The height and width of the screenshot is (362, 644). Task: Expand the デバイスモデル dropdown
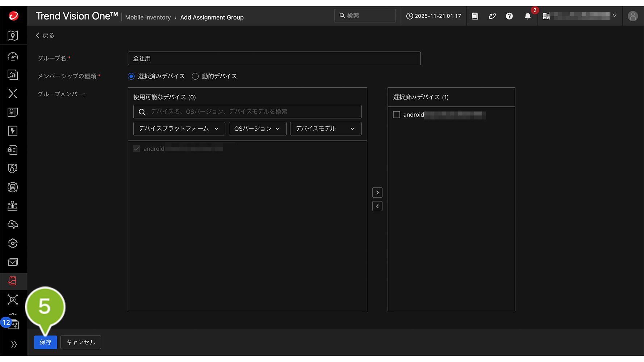(x=325, y=129)
